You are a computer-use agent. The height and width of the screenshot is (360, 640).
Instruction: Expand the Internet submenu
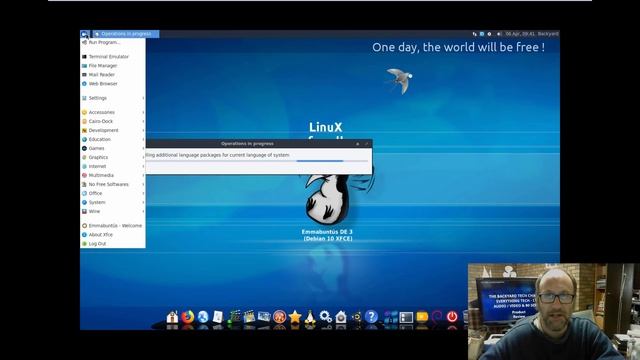point(113,166)
